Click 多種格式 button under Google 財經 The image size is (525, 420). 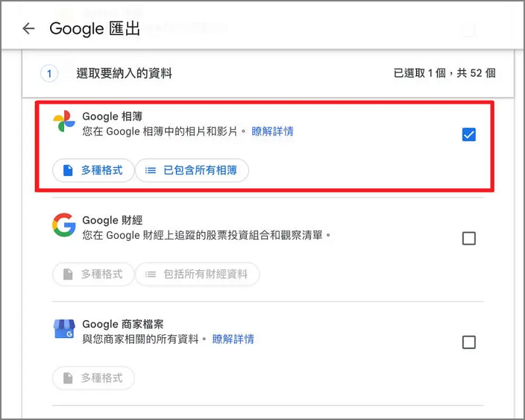[93, 275]
